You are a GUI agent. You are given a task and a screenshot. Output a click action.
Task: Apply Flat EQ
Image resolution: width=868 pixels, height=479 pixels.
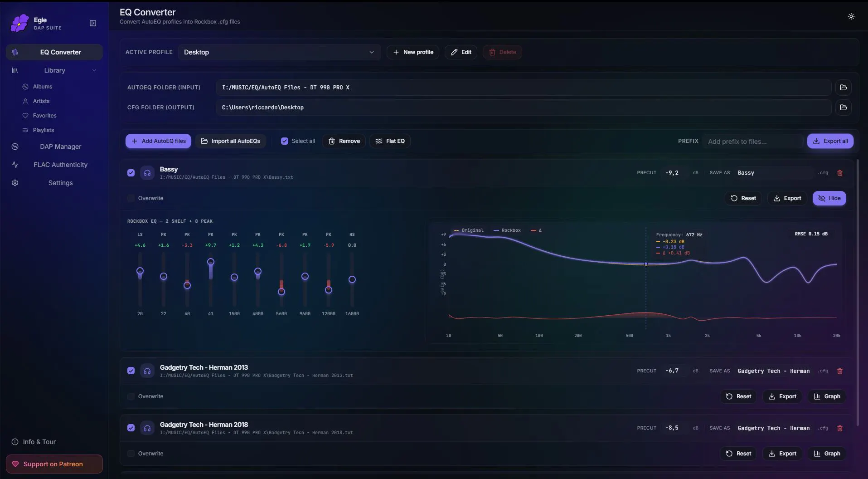pyautogui.click(x=390, y=141)
